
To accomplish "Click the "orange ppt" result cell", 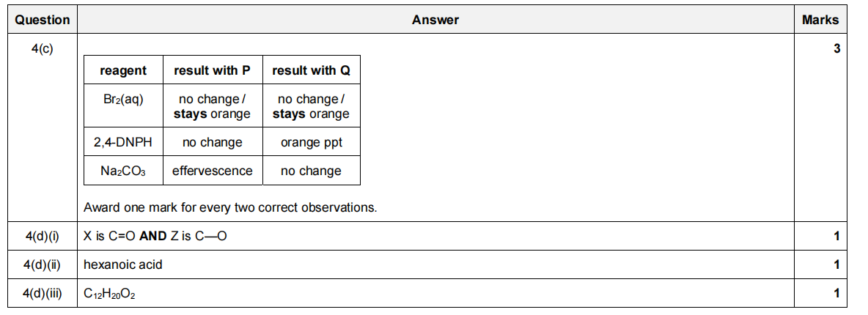I will (x=311, y=142).
